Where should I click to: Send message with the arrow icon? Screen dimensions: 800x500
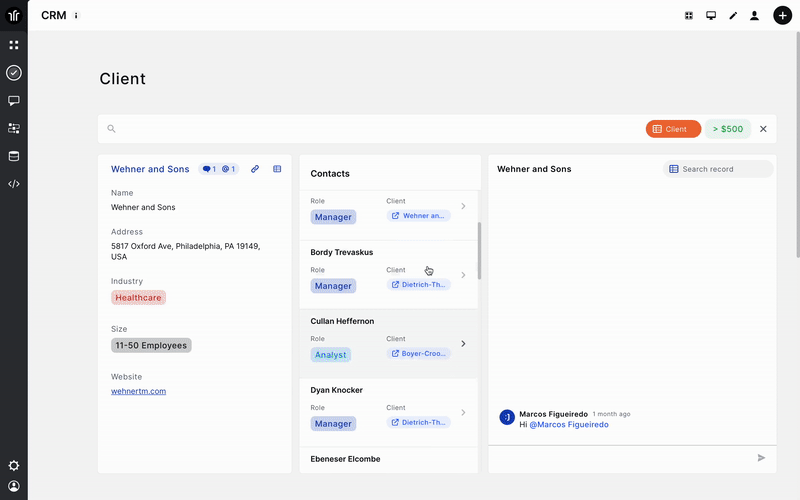[761, 458]
